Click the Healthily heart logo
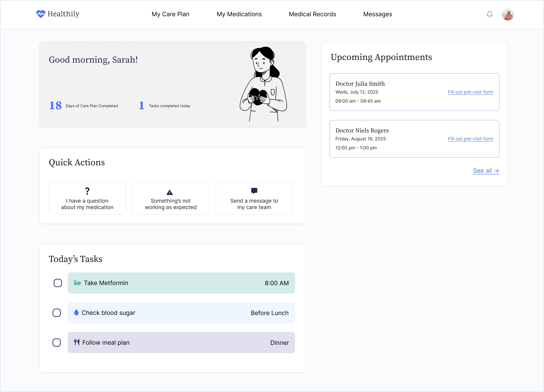 pyautogui.click(x=41, y=14)
